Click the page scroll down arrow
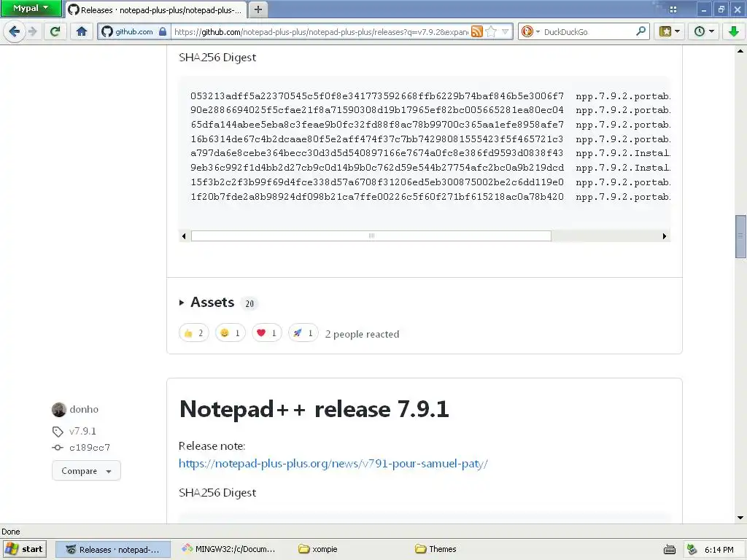 point(740,518)
